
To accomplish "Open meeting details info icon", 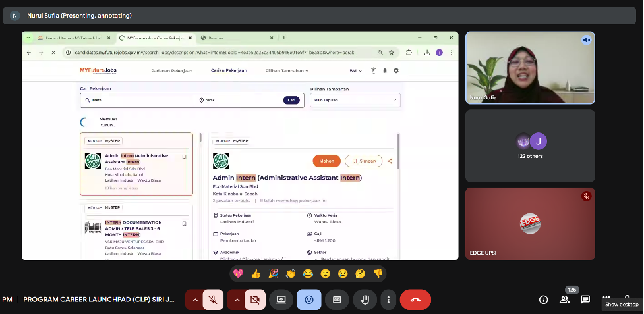I will pos(543,300).
